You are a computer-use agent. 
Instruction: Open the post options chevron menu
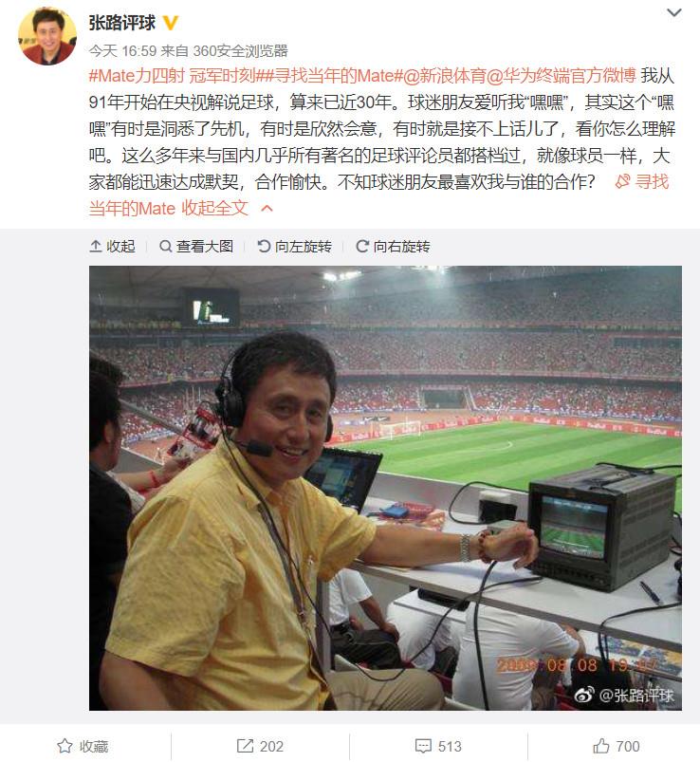pyautogui.click(x=673, y=12)
